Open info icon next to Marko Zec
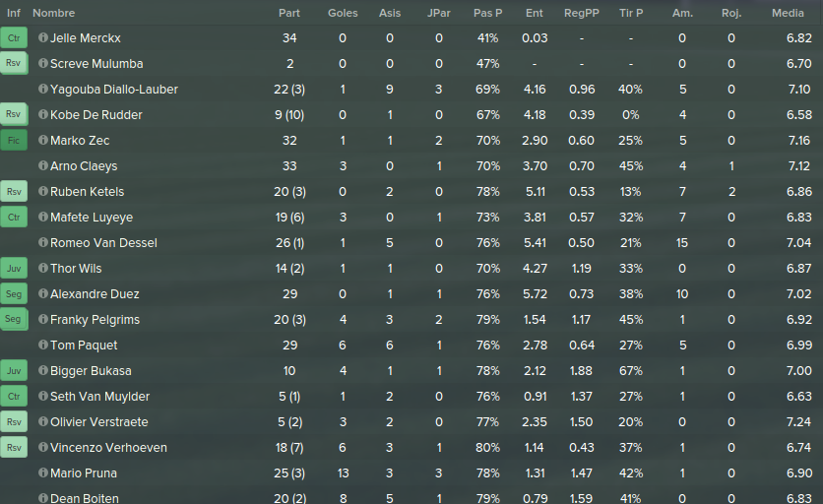This screenshot has width=823, height=504. (x=42, y=141)
